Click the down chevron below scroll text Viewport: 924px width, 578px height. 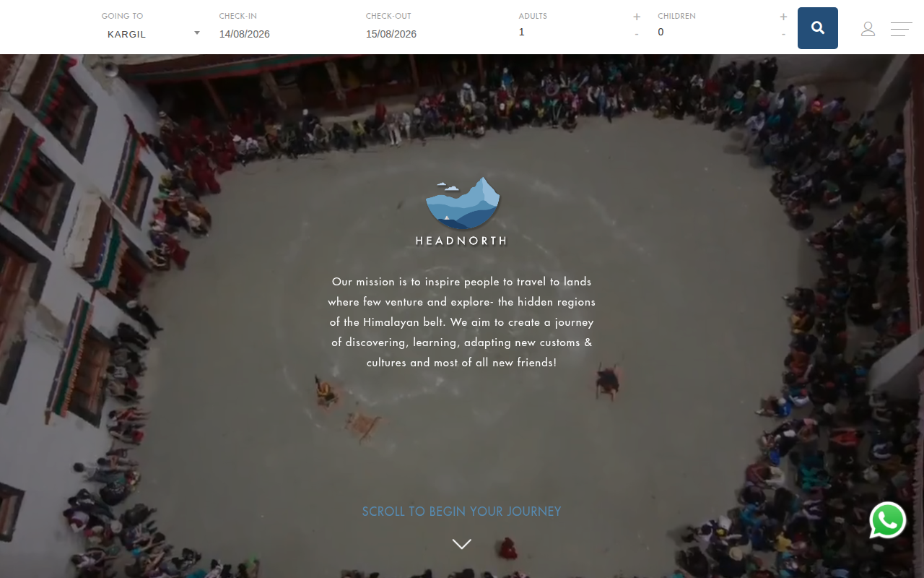(x=462, y=544)
